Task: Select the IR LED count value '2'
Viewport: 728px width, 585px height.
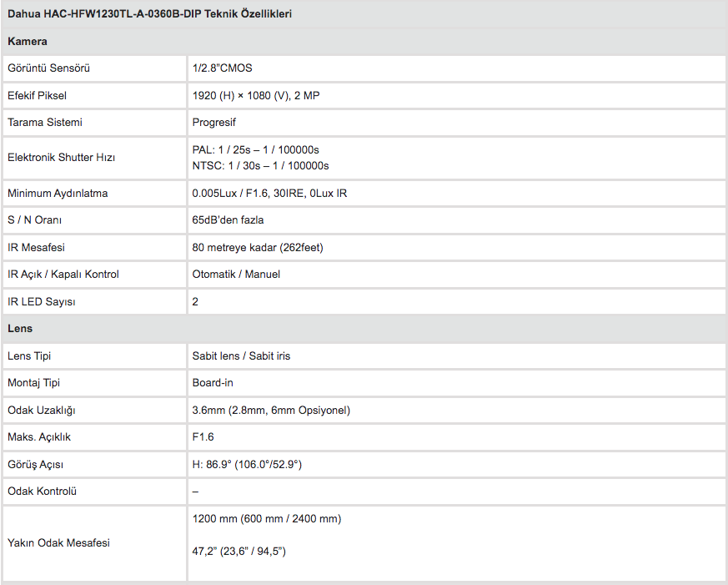Action: click(195, 302)
